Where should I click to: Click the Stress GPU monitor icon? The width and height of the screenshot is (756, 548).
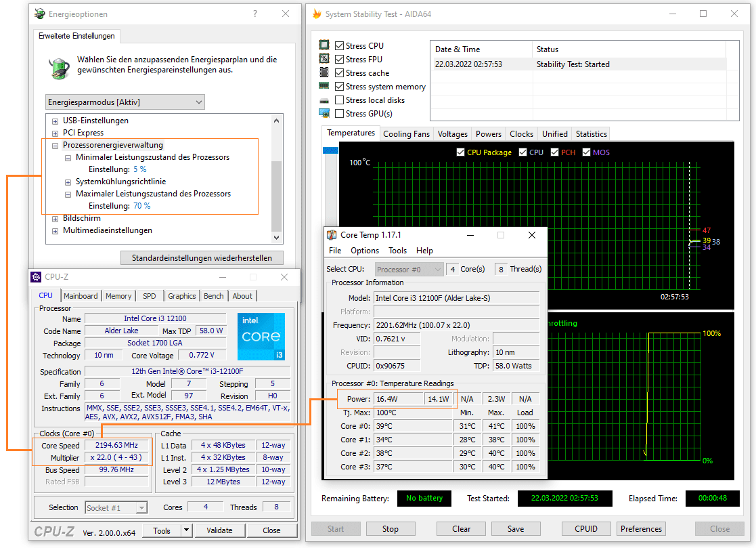tap(324, 113)
